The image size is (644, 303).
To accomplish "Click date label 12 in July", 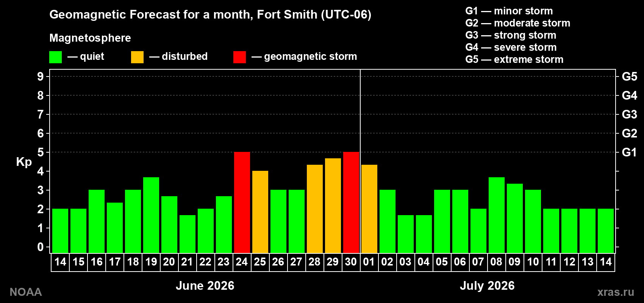I will pos(569,262).
